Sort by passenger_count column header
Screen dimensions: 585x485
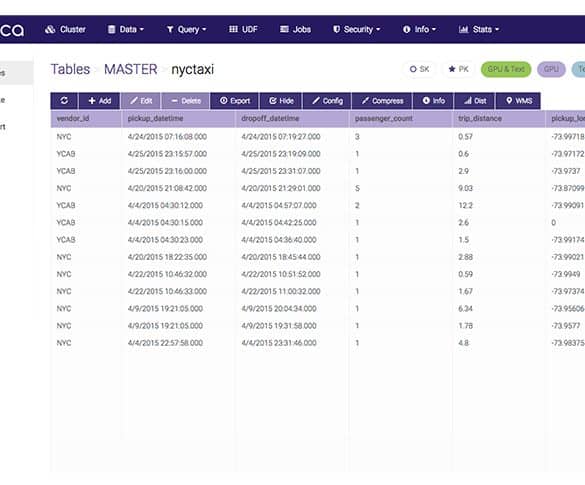point(401,119)
